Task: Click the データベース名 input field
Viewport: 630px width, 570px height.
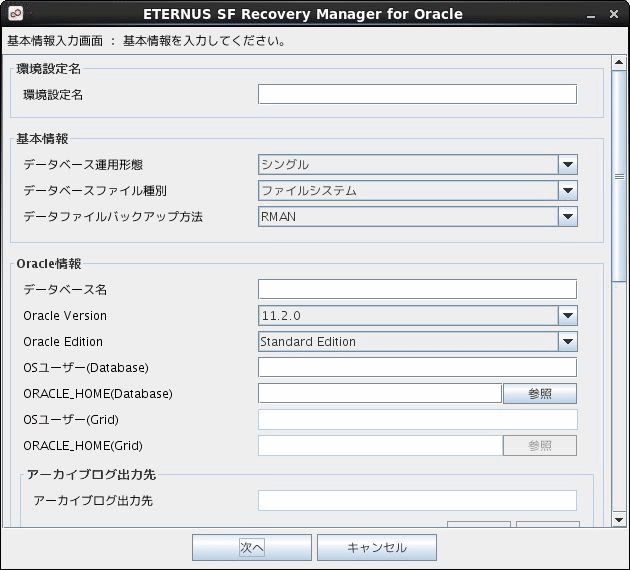Action: click(x=417, y=289)
